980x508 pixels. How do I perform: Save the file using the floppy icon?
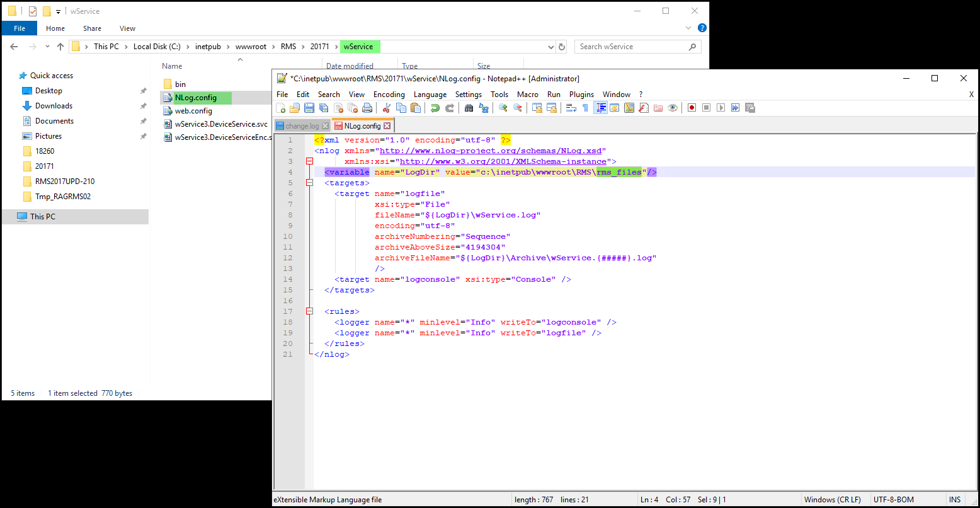pyautogui.click(x=309, y=108)
